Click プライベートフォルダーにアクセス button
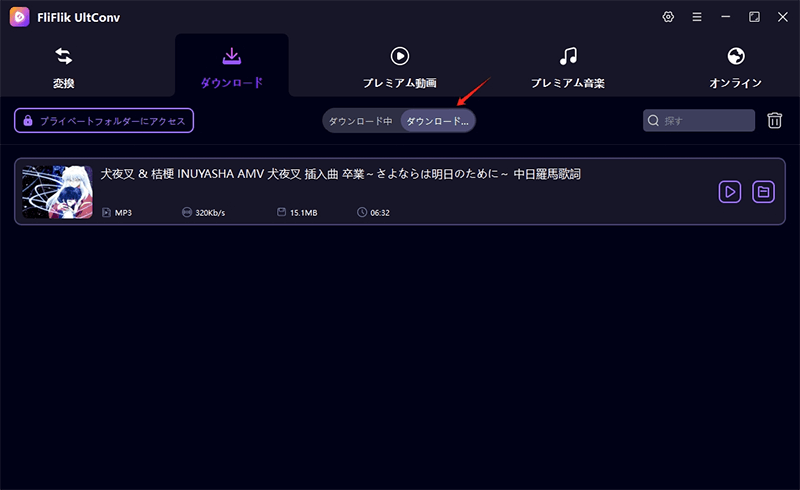The height and width of the screenshot is (490, 800). point(104,120)
